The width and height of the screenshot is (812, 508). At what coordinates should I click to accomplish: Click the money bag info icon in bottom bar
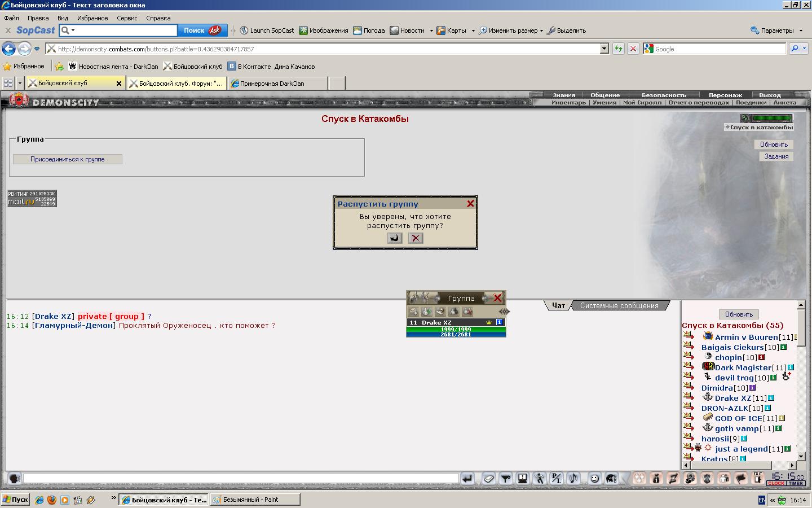[656, 479]
